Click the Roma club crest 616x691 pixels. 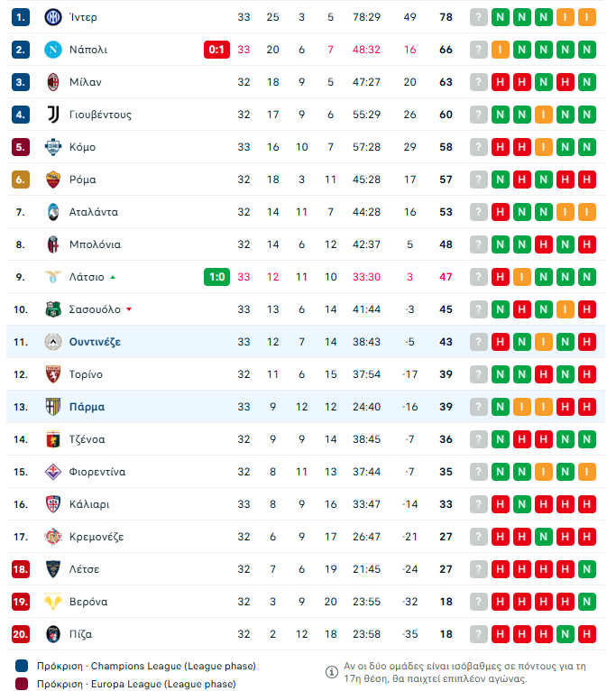[x=52, y=180]
